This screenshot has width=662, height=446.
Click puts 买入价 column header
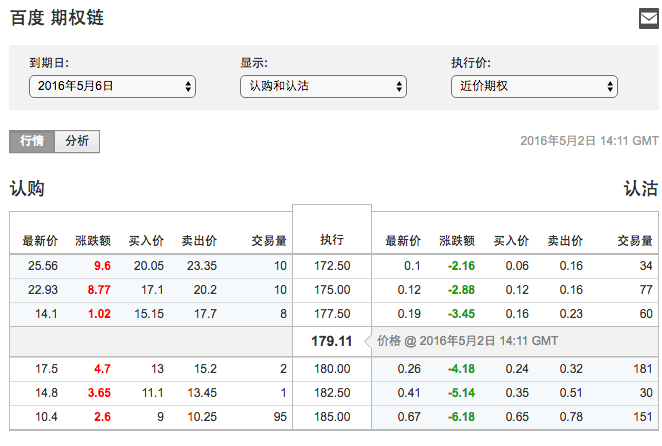(510, 240)
